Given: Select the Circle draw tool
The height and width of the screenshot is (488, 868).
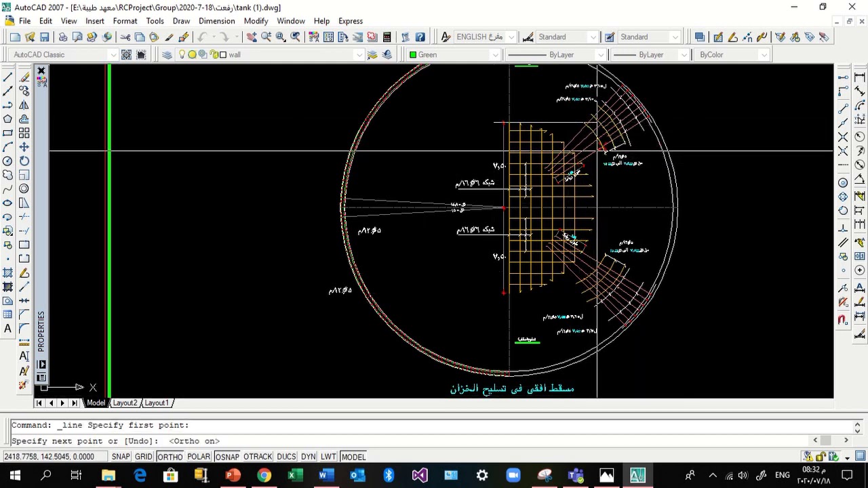Looking at the screenshot, I should pos(7,161).
